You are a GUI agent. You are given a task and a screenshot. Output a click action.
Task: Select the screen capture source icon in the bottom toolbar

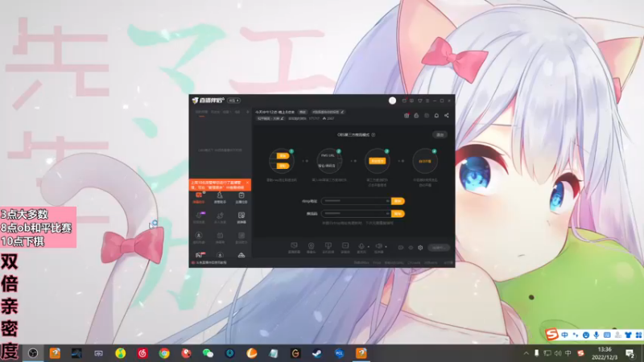point(294,246)
